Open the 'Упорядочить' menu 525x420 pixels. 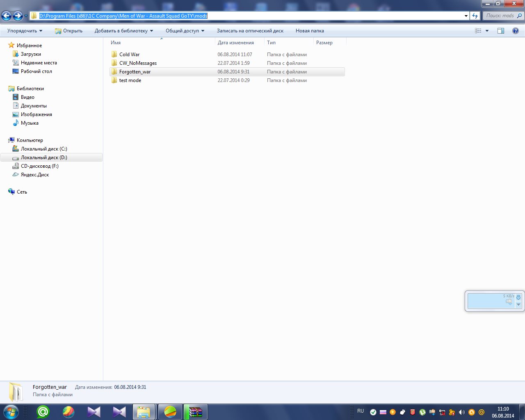(25, 31)
